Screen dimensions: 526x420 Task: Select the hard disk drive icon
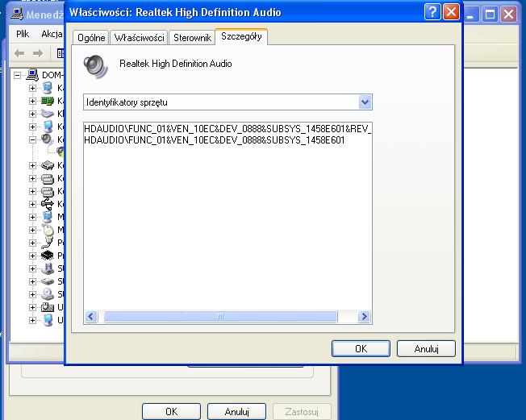coord(48,281)
